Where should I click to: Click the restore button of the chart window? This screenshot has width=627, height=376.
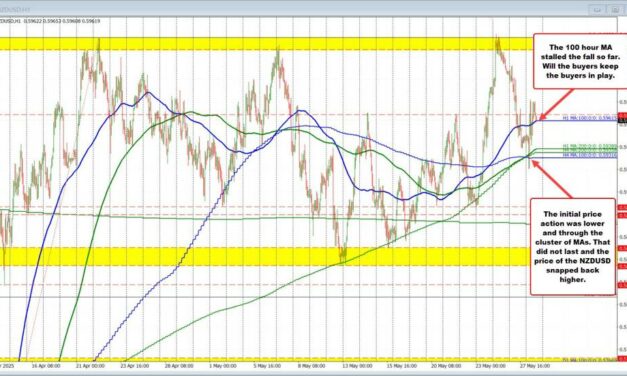tap(616, 9)
